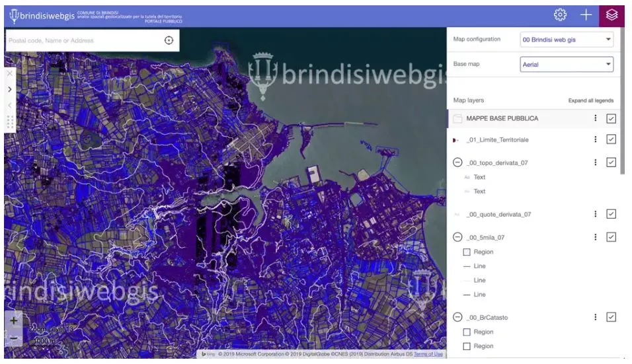
Task: Collapse the _00_BrCatasto layer legend
Action: pos(457,318)
